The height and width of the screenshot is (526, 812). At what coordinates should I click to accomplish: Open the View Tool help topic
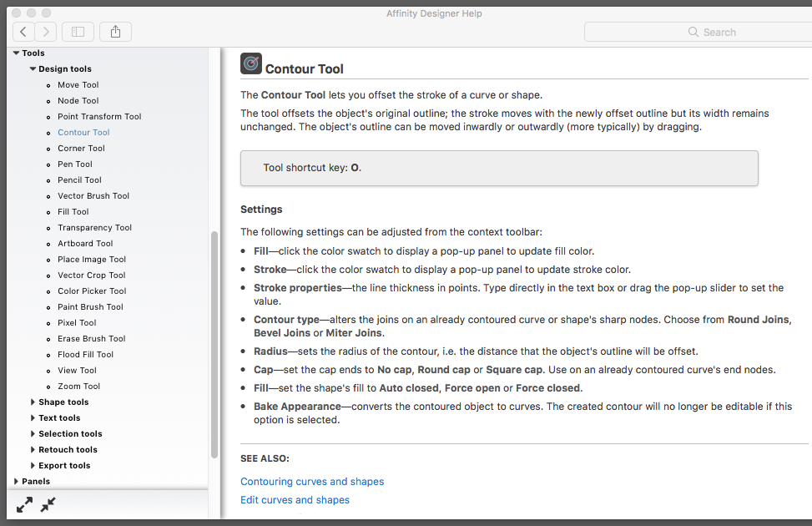click(x=77, y=371)
